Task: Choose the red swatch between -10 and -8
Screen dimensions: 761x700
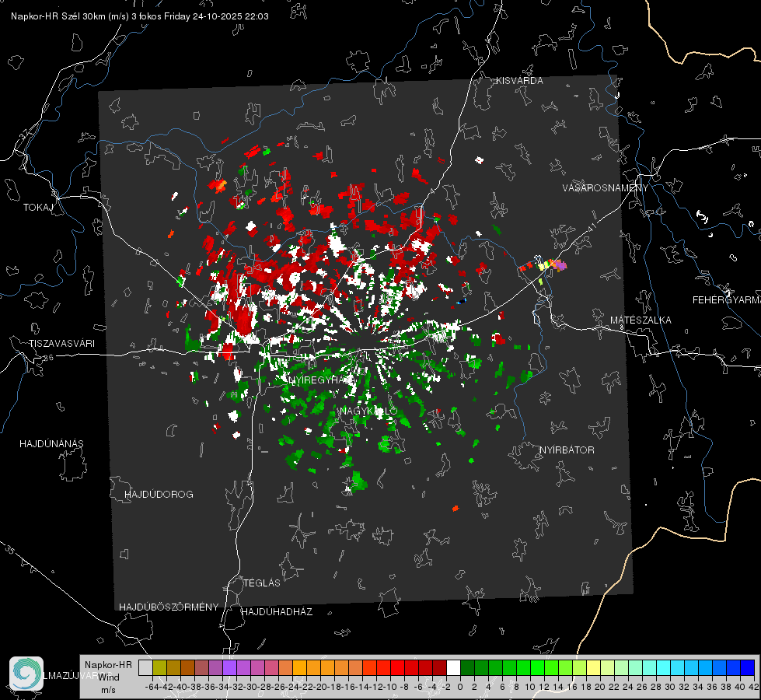Action: pos(397,667)
